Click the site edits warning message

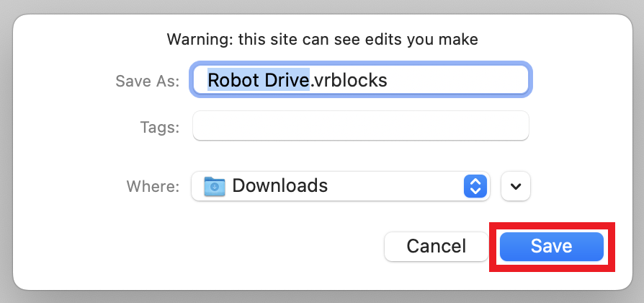click(322, 38)
